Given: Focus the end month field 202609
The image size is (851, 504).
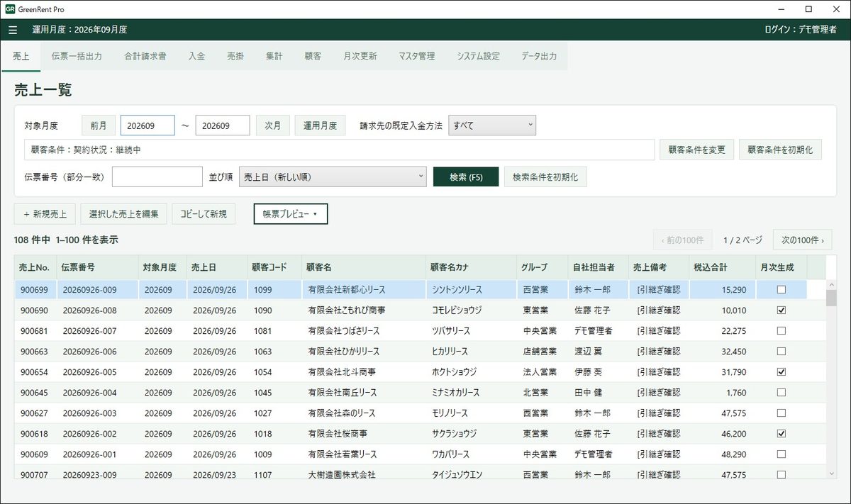Looking at the screenshot, I should click(x=223, y=125).
